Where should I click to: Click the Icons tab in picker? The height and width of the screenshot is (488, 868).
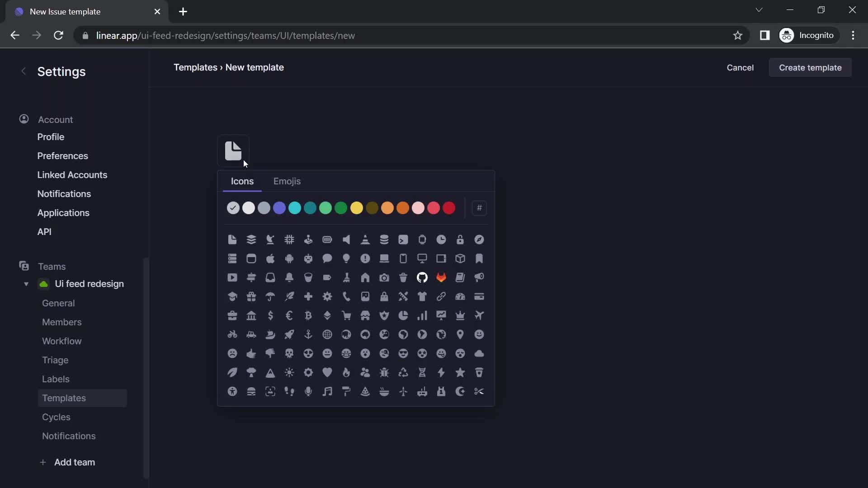[242, 181]
